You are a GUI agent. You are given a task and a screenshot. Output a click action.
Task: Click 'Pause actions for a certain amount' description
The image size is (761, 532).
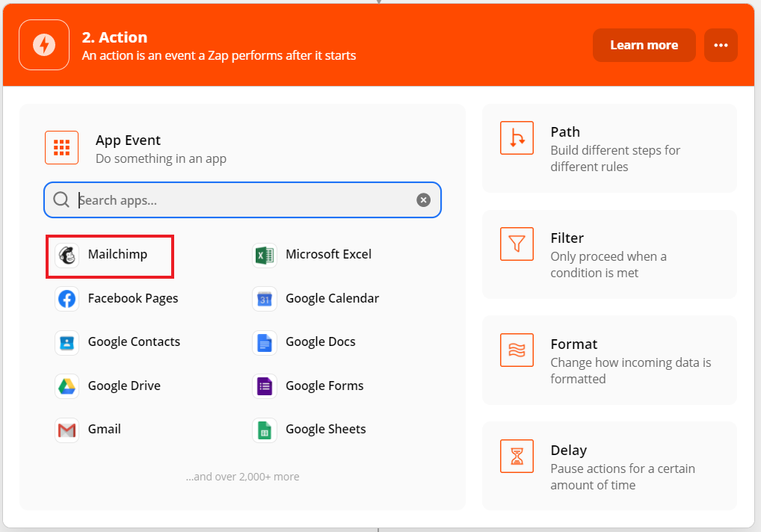[623, 477]
